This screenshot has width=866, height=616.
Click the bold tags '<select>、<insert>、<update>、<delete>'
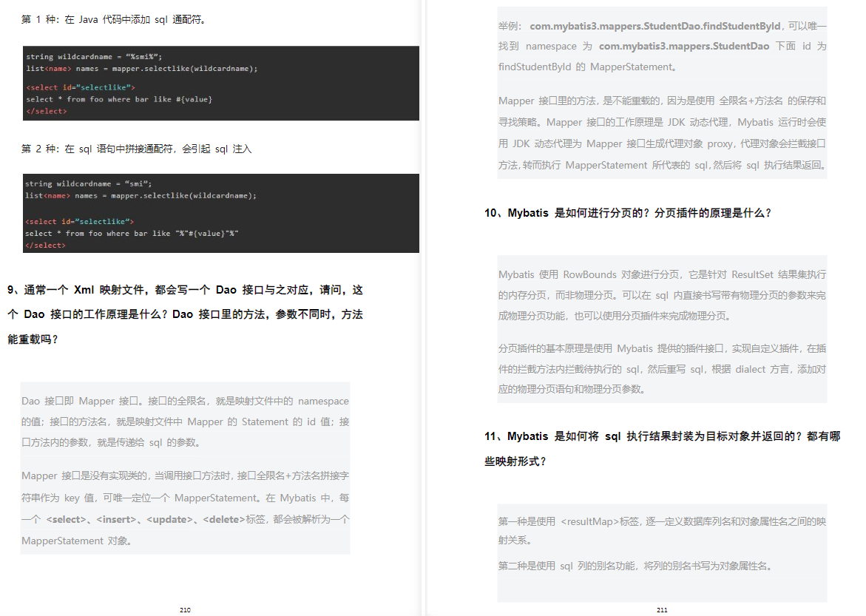click(x=146, y=519)
